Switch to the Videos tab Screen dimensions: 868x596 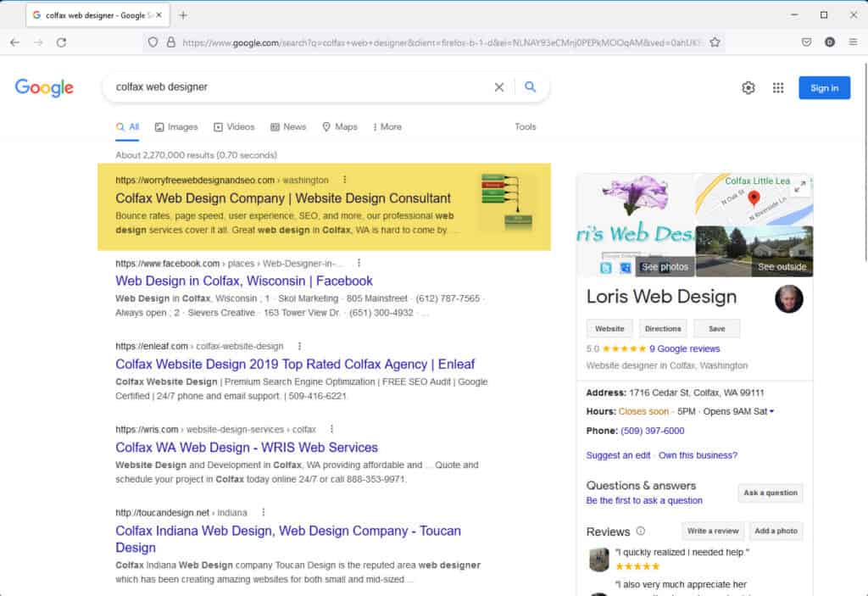click(x=234, y=127)
